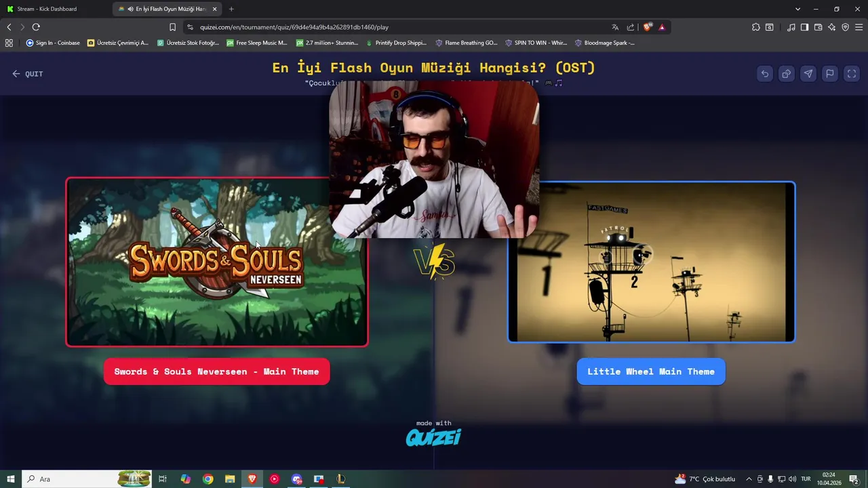Go forward in browser history
The height and width of the screenshot is (488, 868).
pos(22,27)
